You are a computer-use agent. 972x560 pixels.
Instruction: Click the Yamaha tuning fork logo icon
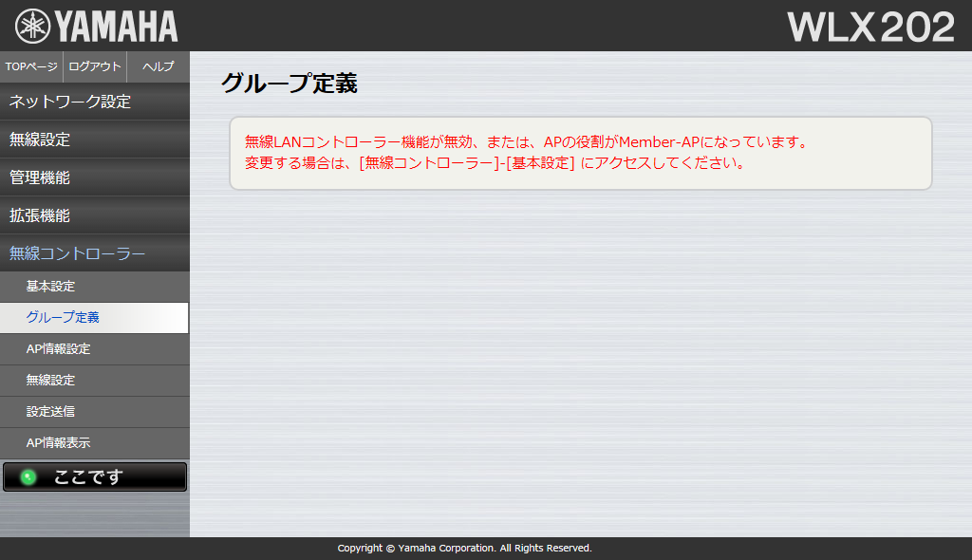[x=32, y=26]
